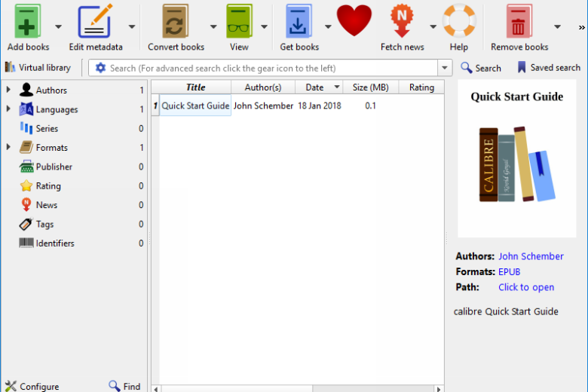Click the Calibre book cover thumbnail
The height and width of the screenshot is (392, 588).
516,158
